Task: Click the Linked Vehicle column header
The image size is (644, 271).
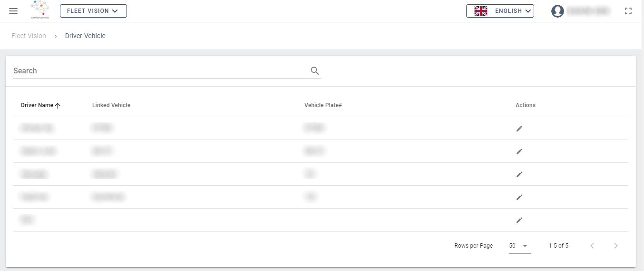Action: pos(111,105)
